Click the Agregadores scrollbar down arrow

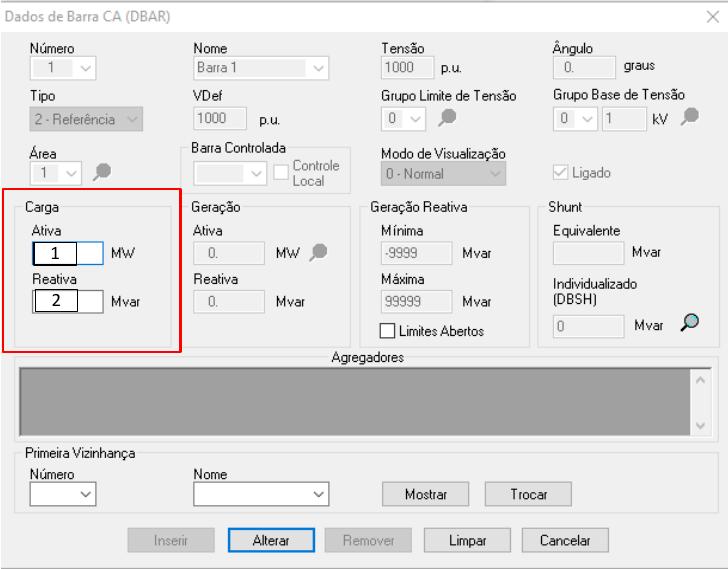point(699,425)
